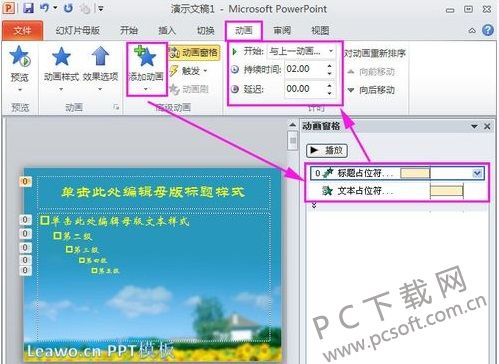Toggle the Animation Pane (动画窗格) button
The height and width of the screenshot is (364, 499).
coord(195,53)
